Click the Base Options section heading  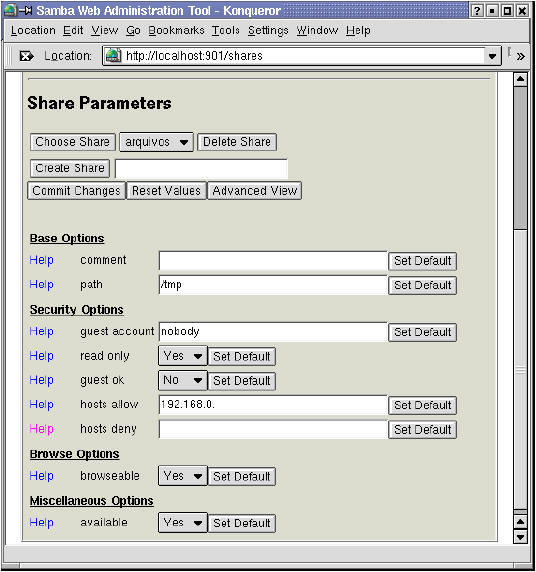[67, 239]
